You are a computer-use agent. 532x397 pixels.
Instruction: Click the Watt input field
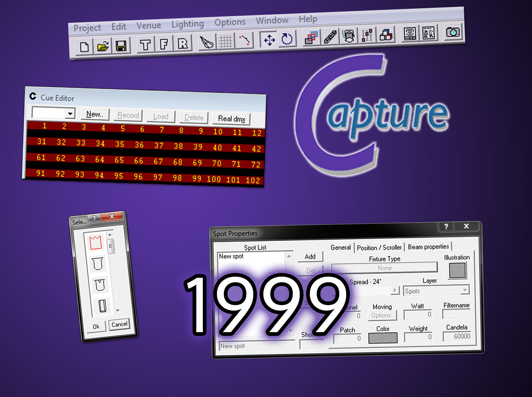click(418, 315)
